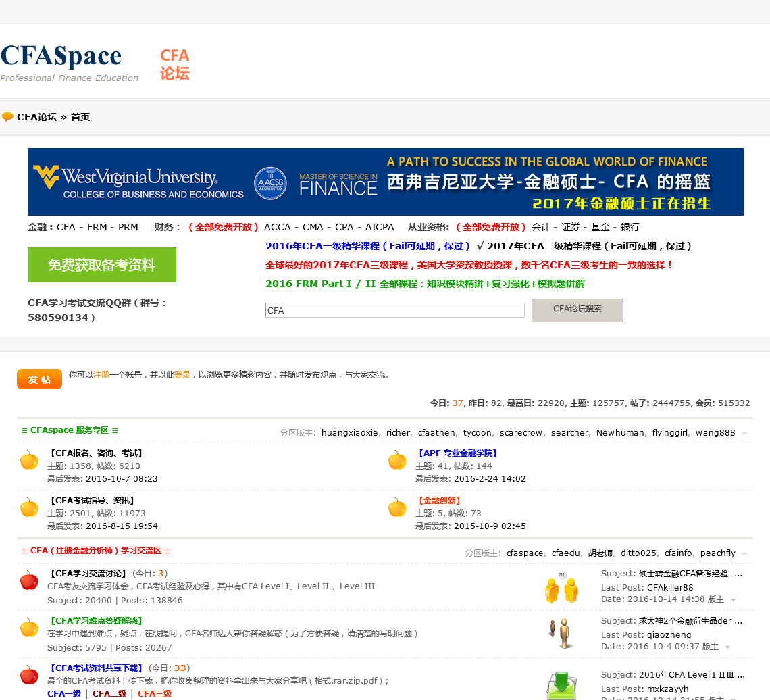Image resolution: width=770 pixels, height=700 pixels.
Task: Select ACCA under 财务
Action: tap(278, 227)
